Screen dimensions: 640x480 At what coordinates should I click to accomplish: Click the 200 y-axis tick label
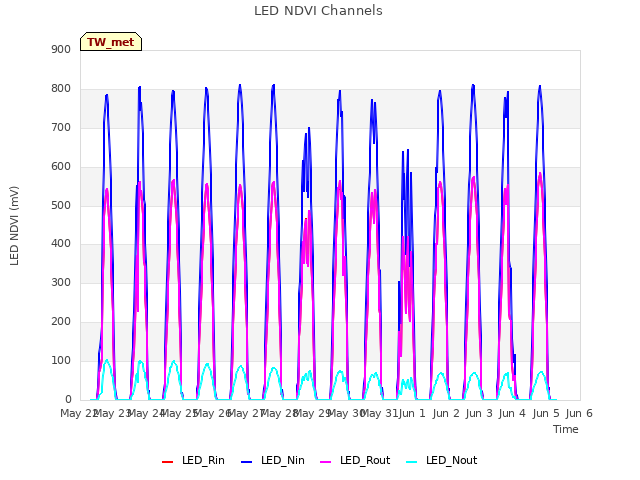tap(61, 322)
